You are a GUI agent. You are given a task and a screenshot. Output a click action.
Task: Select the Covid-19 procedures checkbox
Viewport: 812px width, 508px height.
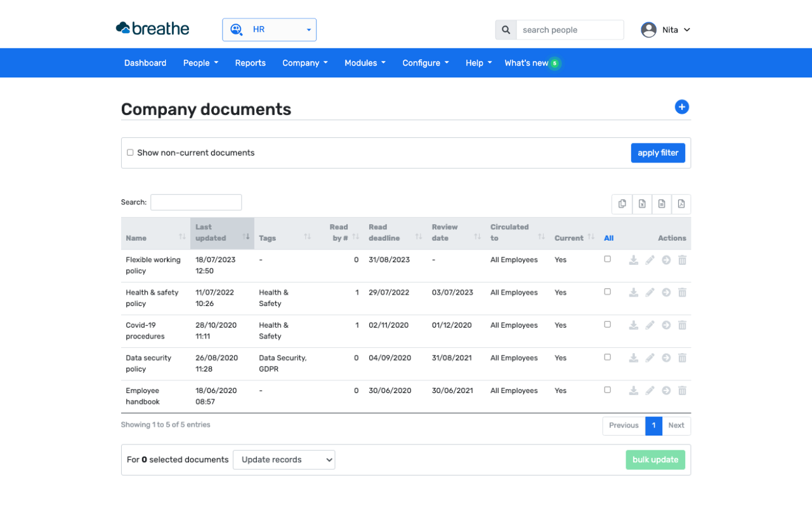608,324
